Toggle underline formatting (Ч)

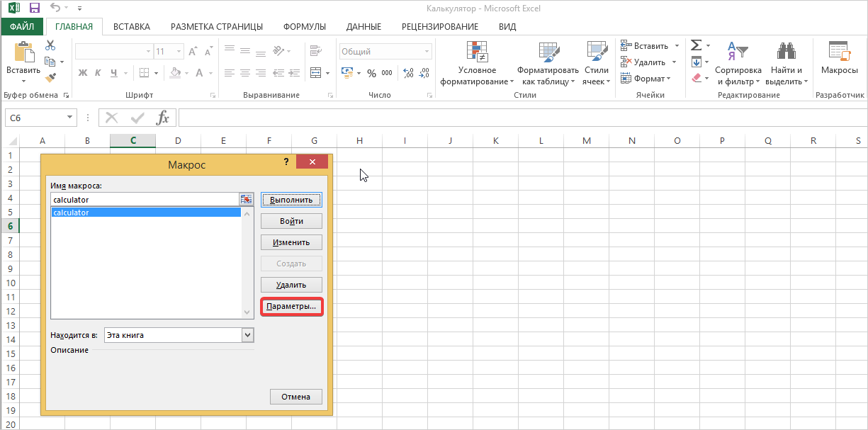(x=113, y=73)
